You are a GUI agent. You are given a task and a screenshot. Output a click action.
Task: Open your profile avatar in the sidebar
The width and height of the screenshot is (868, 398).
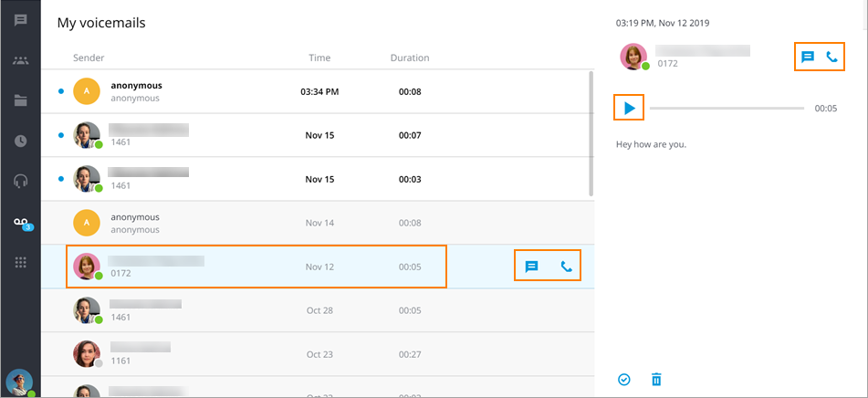[19, 383]
